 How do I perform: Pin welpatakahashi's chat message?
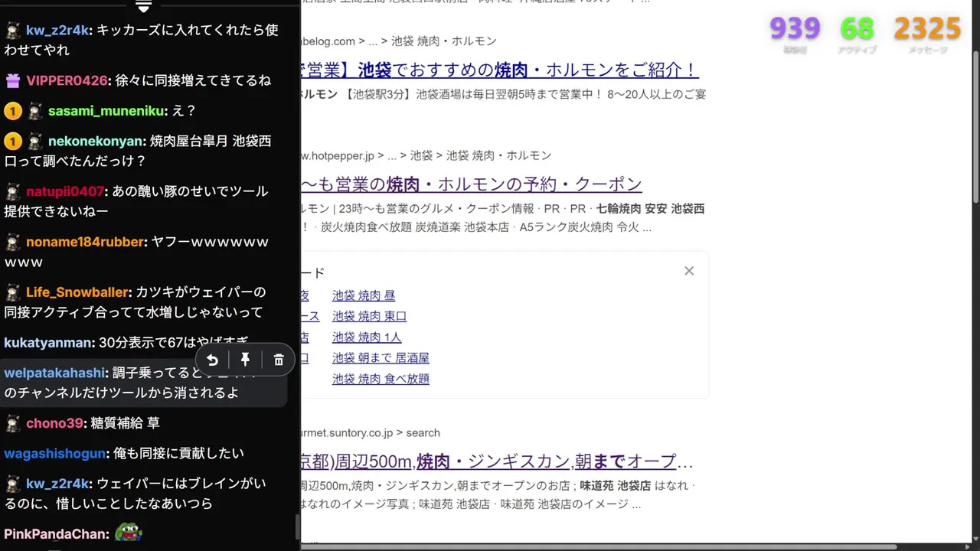point(245,360)
